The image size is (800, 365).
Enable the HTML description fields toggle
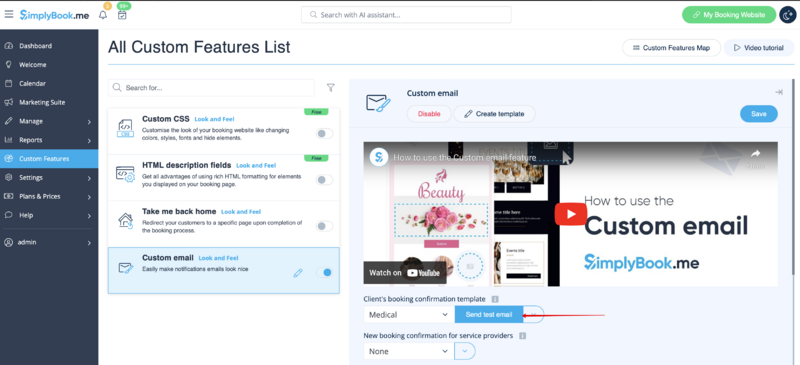[x=324, y=180]
